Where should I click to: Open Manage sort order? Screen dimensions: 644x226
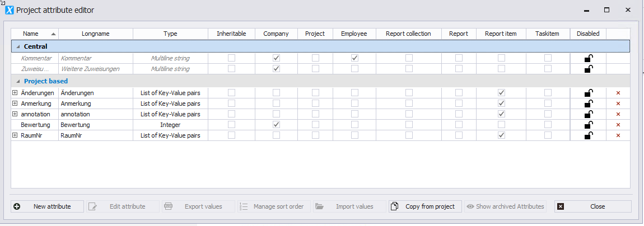point(274,206)
